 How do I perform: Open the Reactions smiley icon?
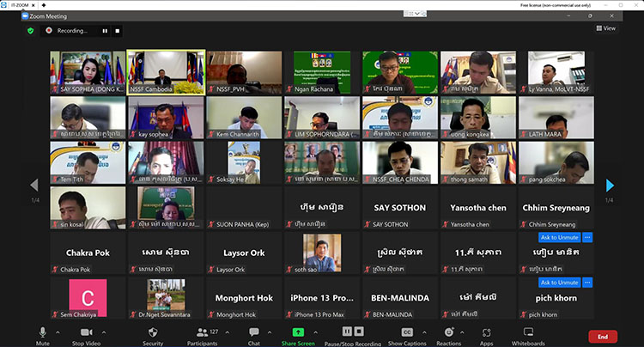point(449,332)
